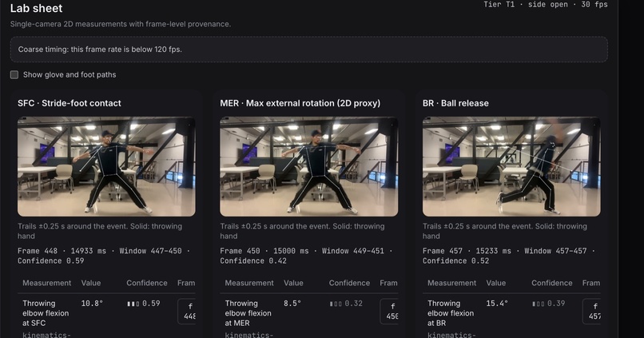This screenshot has height=338, width=644.
Task: Open the Max external rotation frame thumbnail
Action: tap(309, 167)
